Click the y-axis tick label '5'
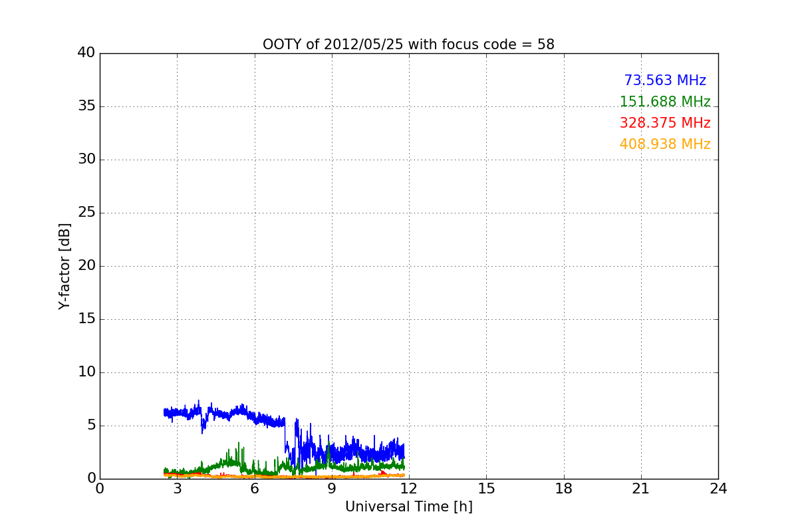This screenshot has height=532, width=798. (90, 426)
